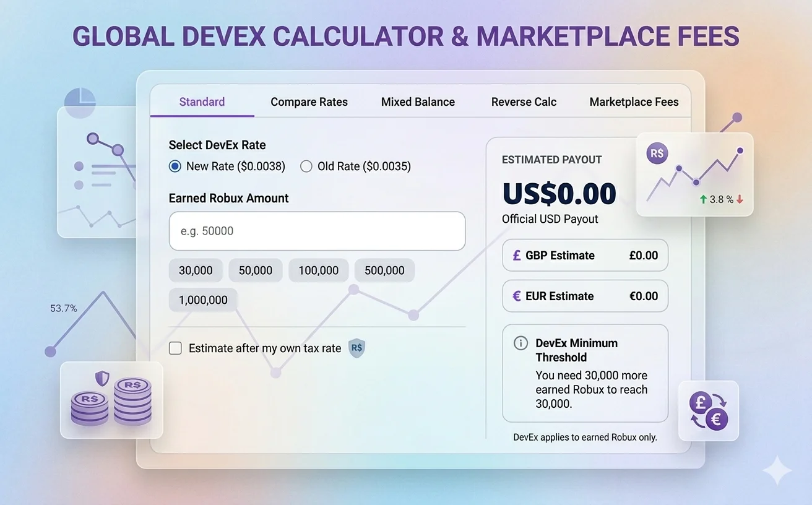The width and height of the screenshot is (812, 505).
Task: Click the small shield icon above coin stacks
Action: 101,378
